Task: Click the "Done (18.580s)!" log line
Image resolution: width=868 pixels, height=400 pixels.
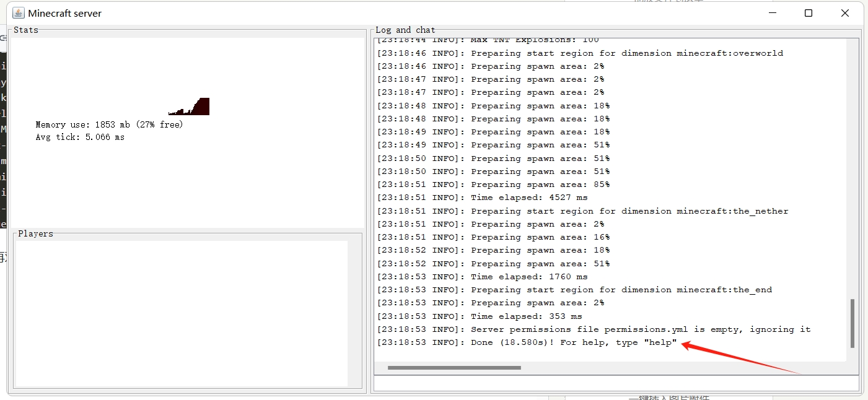Action: pos(527,342)
